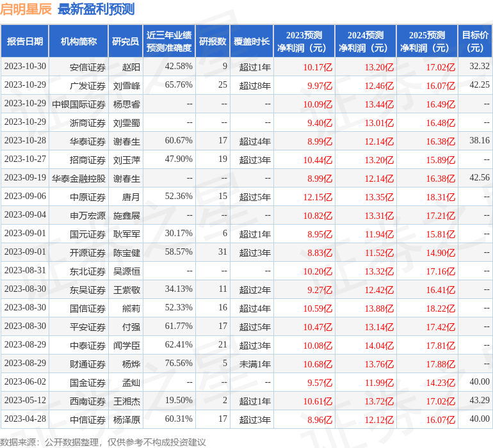
Task: Click analyst name 吴源恒
Action: click(127, 271)
